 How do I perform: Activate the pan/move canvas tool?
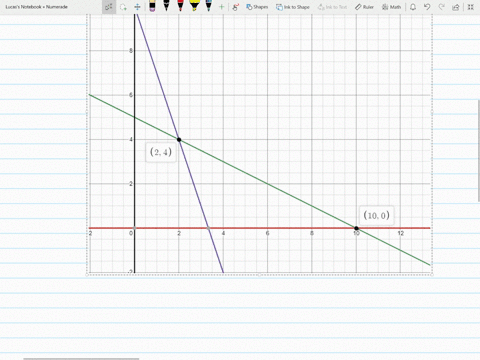137,7
